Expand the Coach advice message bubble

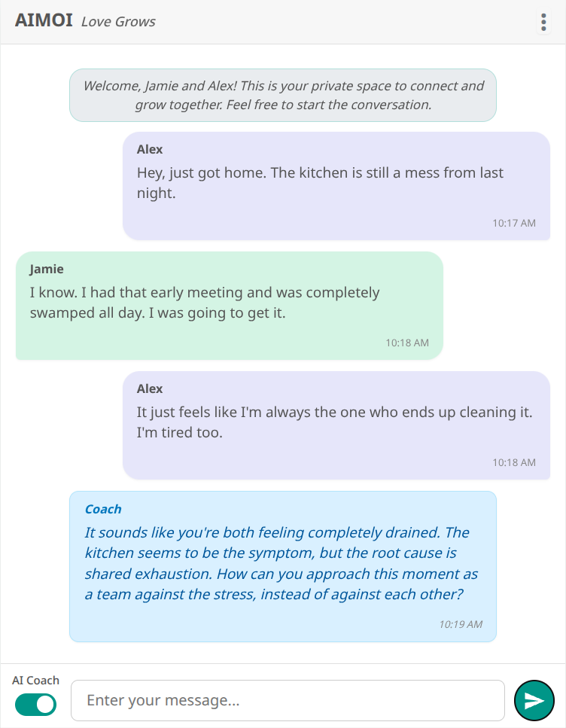coord(282,566)
